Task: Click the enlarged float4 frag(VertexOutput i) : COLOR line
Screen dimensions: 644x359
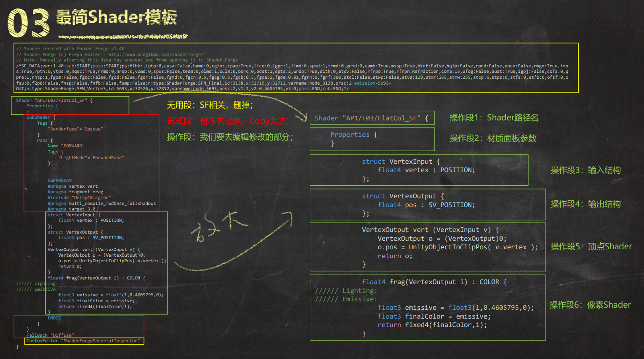Action: (x=434, y=282)
